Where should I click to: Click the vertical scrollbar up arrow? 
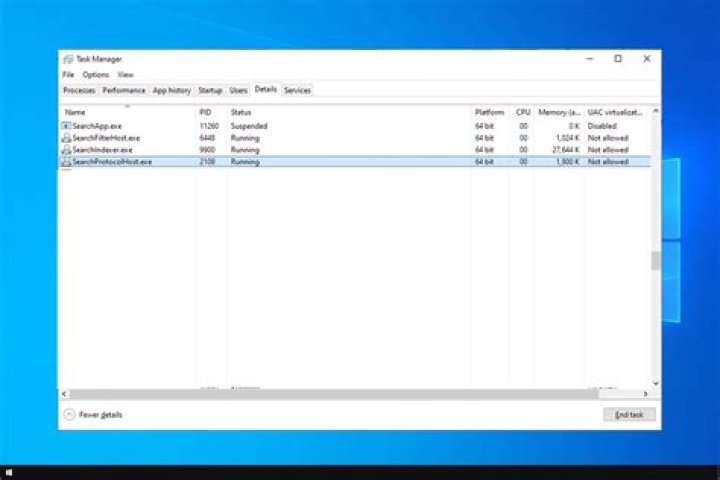[x=656, y=111]
